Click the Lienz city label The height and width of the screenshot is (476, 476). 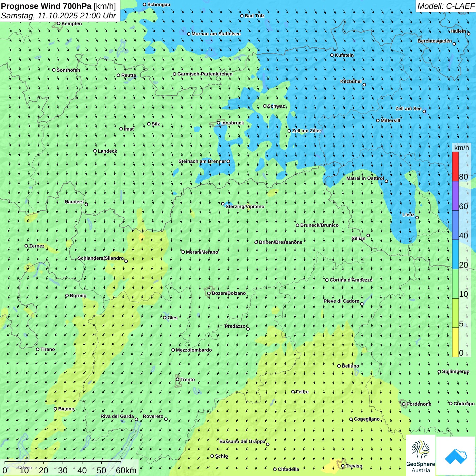(x=408, y=215)
